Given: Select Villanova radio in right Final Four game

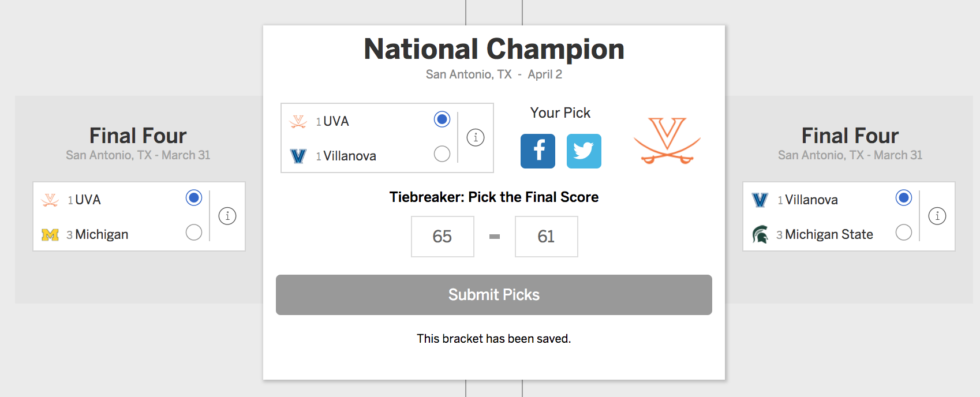Looking at the screenshot, I should [903, 198].
